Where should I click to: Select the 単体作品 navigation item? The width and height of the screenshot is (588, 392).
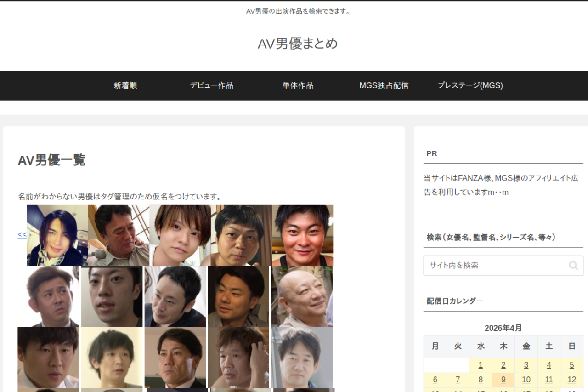(298, 85)
